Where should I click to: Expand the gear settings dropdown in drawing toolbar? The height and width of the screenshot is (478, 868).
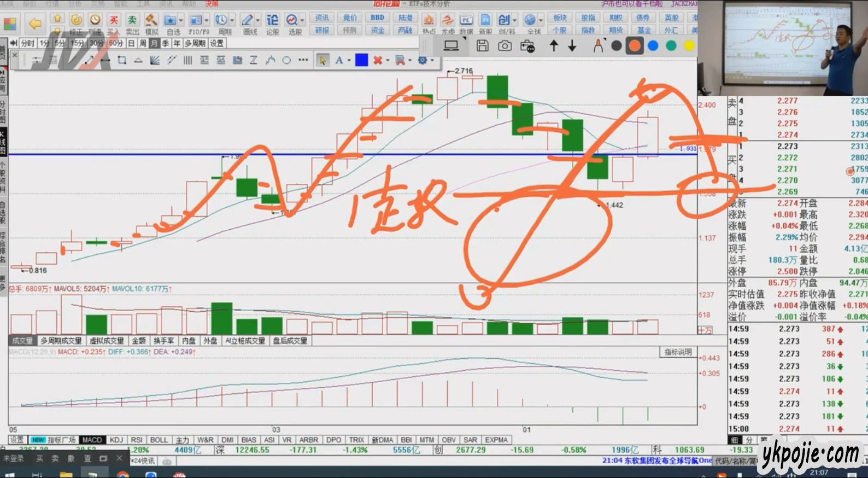click(432, 60)
